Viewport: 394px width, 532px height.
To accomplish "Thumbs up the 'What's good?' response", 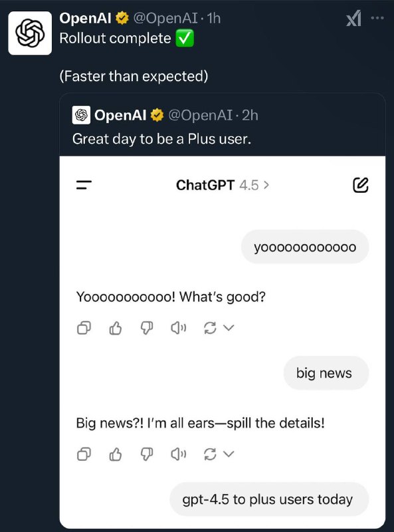I will pos(116,328).
